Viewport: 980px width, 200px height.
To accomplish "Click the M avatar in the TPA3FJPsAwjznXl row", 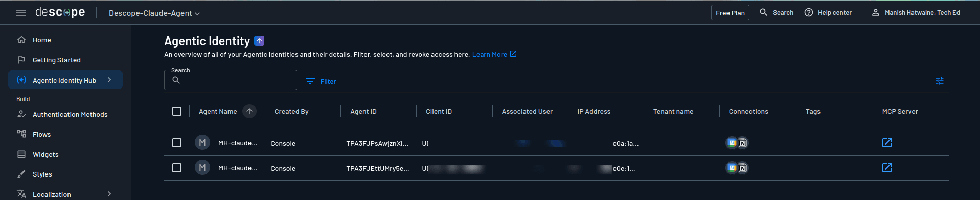I will tap(202, 143).
